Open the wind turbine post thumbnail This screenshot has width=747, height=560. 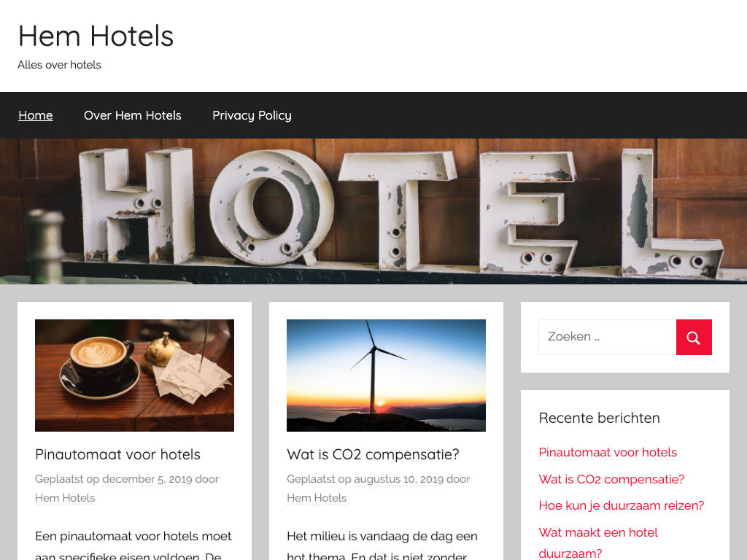[x=386, y=376]
